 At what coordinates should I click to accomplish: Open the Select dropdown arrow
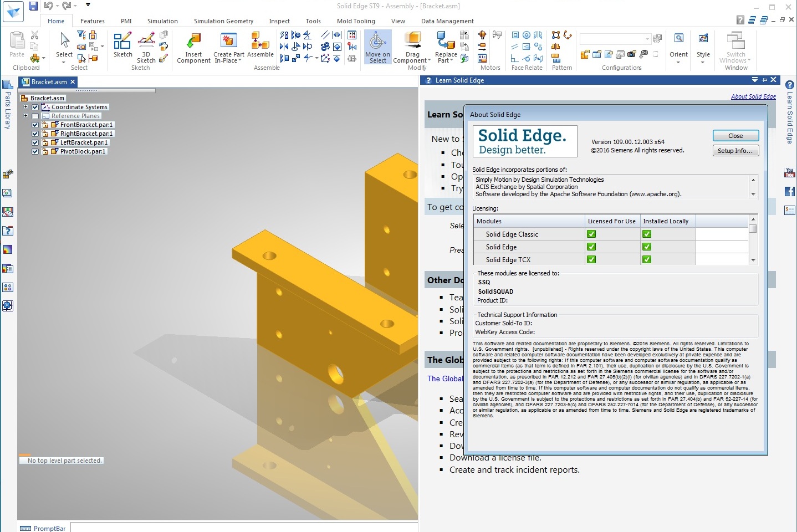[x=64, y=62]
